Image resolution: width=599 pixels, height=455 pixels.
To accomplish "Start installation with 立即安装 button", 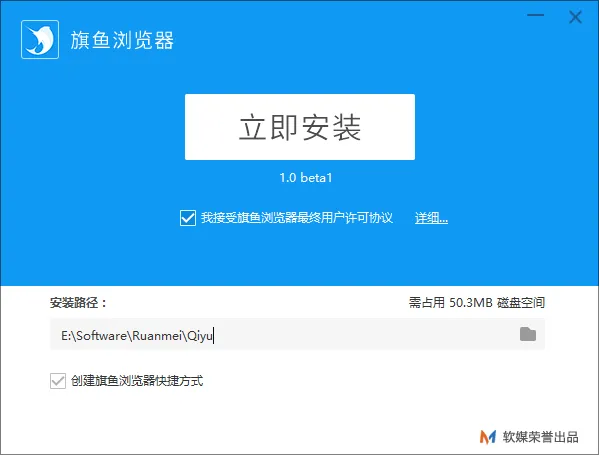I will point(300,127).
